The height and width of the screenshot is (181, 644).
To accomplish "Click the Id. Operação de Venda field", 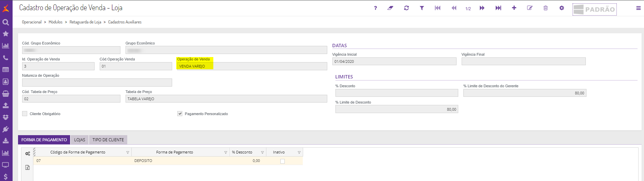I will [x=58, y=66].
